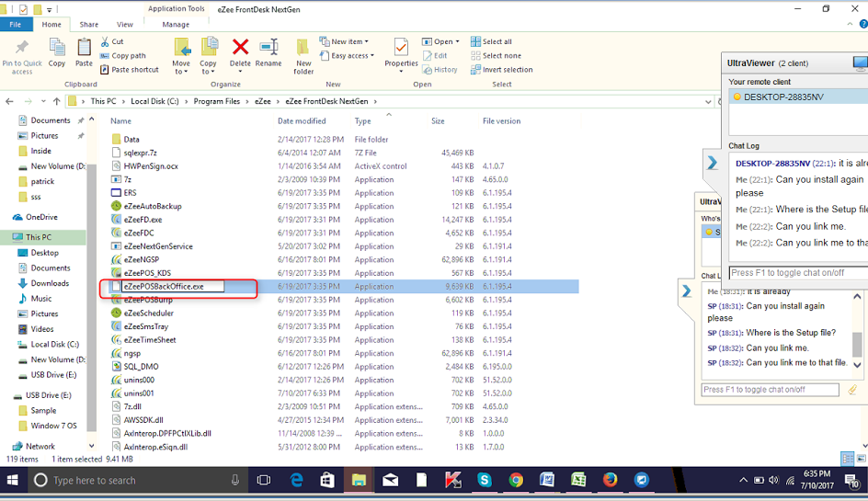Collapse UltraViewer panel with blue arrow
868x501 pixels.
713,163
